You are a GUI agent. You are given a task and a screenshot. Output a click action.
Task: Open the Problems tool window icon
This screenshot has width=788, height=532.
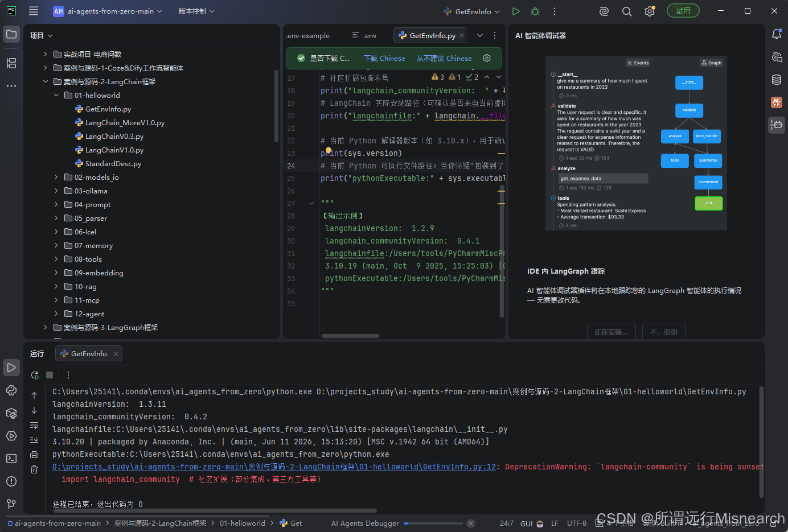coord(11,481)
